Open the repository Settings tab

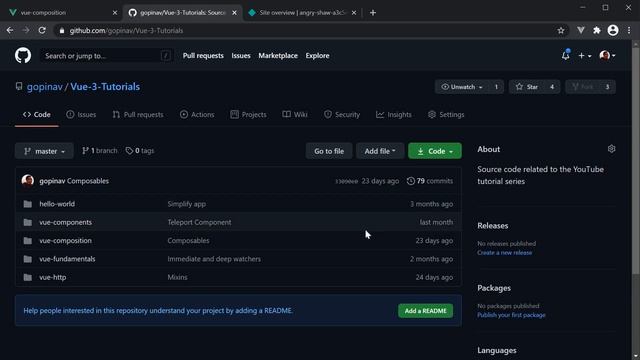click(446, 115)
